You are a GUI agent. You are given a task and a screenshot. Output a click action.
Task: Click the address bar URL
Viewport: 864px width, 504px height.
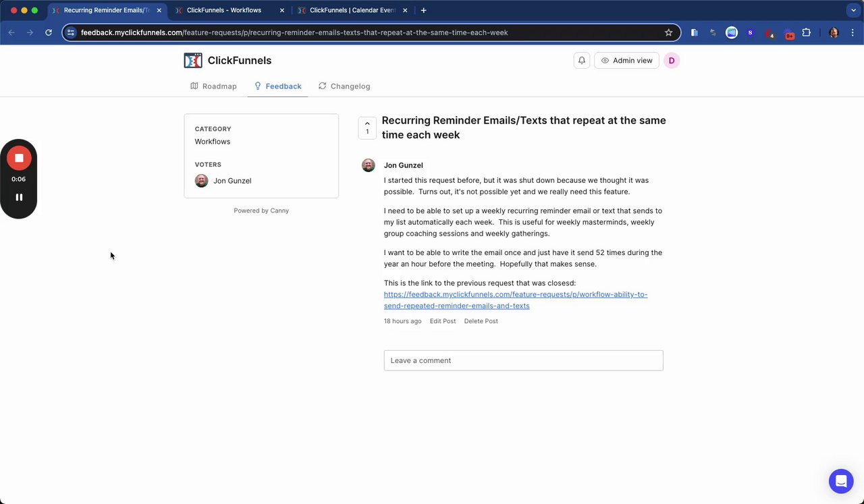click(x=294, y=32)
